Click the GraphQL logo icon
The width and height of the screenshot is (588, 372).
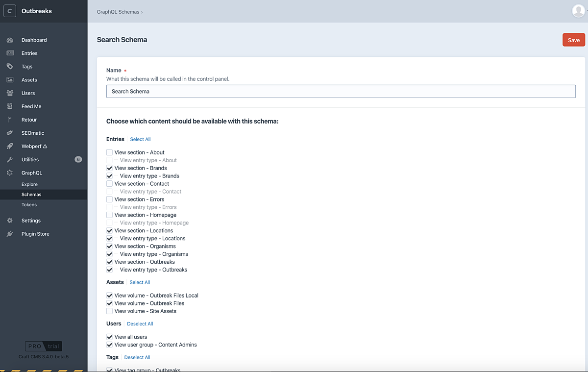click(10, 173)
